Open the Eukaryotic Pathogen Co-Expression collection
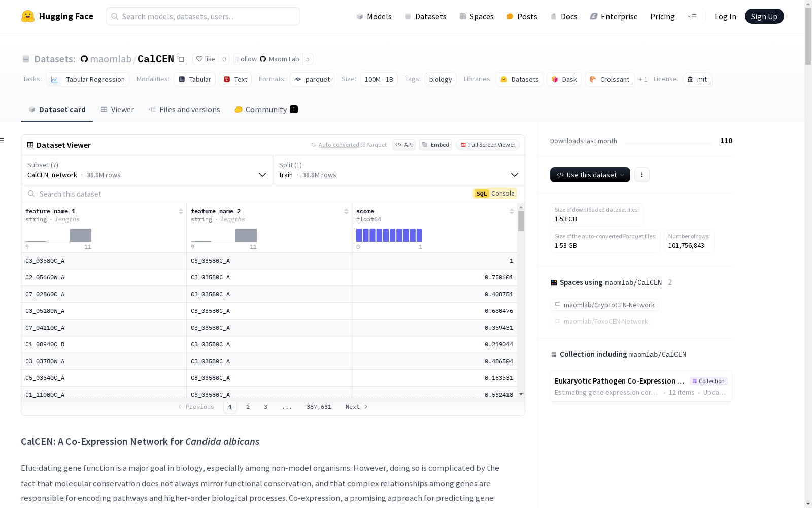The height and width of the screenshot is (508, 812). coord(641,386)
